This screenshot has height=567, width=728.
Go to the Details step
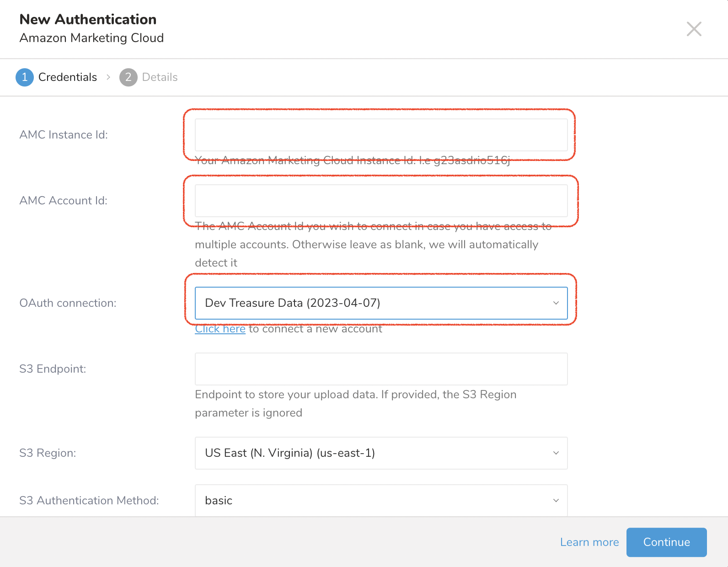pos(160,77)
